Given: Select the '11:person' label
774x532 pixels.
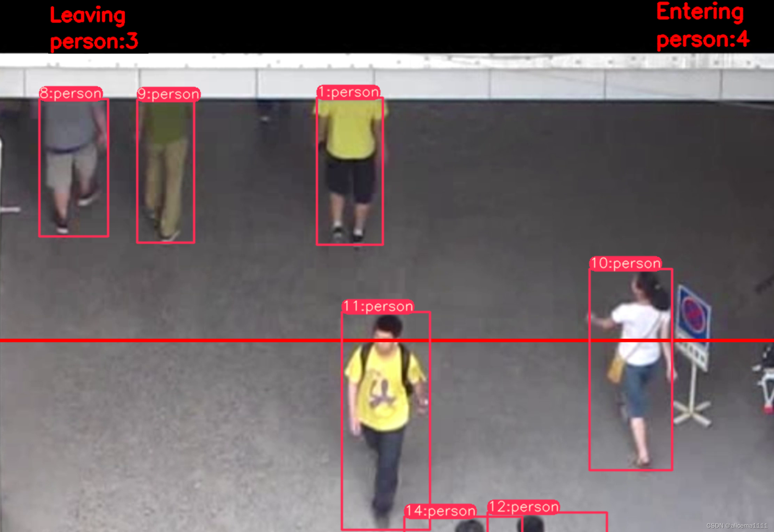Looking at the screenshot, I should tap(378, 306).
